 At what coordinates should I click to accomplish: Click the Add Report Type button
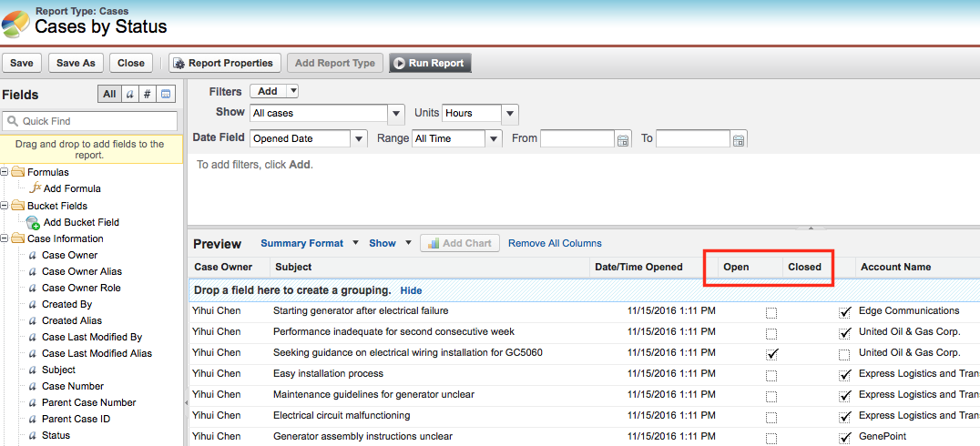[x=335, y=63]
